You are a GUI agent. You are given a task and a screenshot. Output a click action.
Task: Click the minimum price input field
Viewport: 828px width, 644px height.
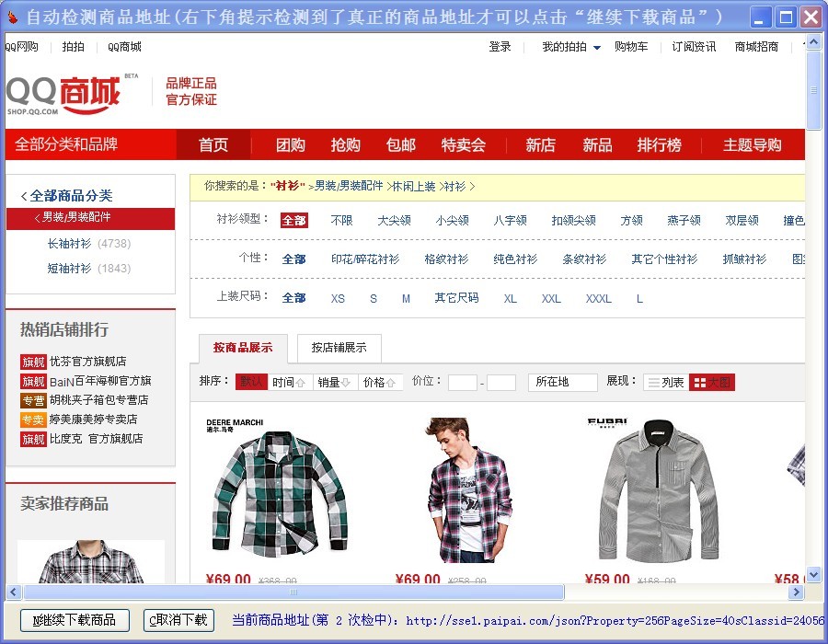pos(462,383)
